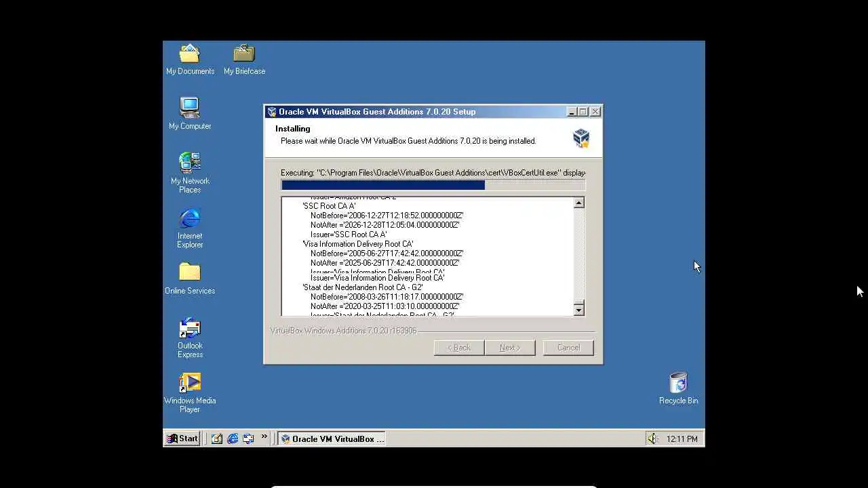Image resolution: width=868 pixels, height=488 pixels.
Task: Click the Show Desktop quick launch icon
Action: (216, 439)
